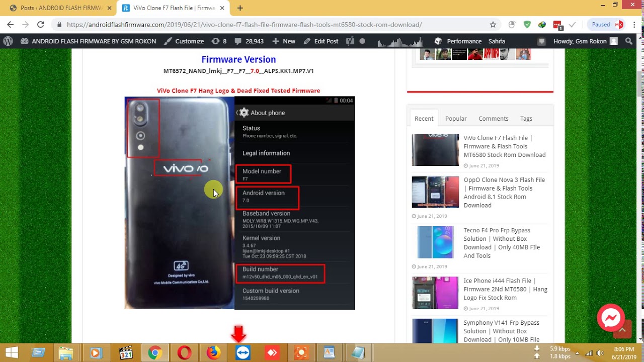The height and width of the screenshot is (362, 644).
Task: Open the Howdy, Gsm Rokon account menu
Action: click(x=586, y=41)
